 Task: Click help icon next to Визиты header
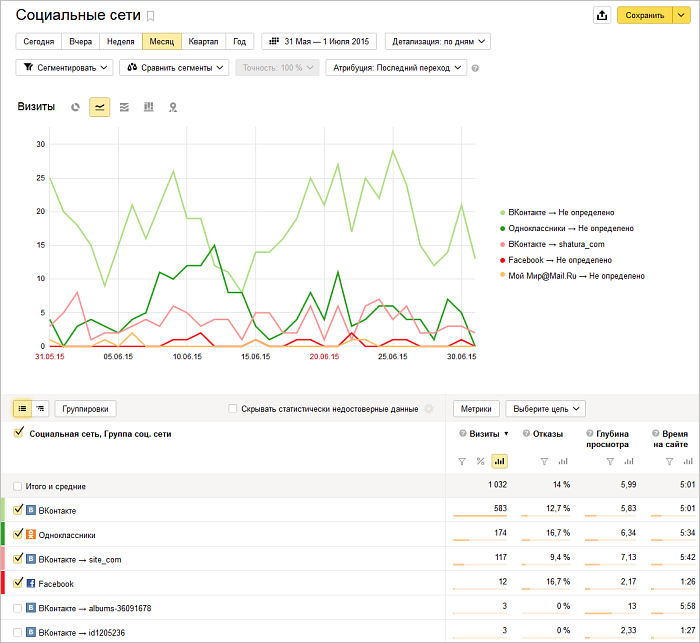pos(463,434)
